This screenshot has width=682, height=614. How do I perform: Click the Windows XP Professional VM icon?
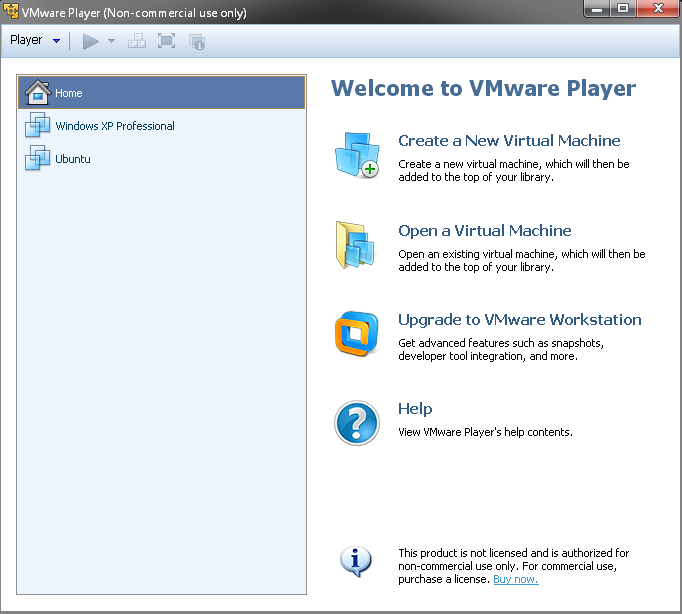(37, 125)
